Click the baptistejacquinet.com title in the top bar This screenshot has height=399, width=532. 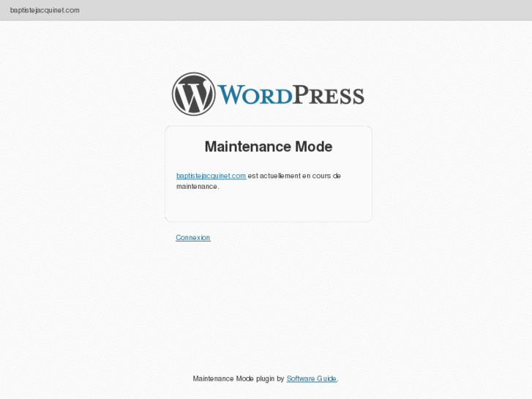point(45,10)
